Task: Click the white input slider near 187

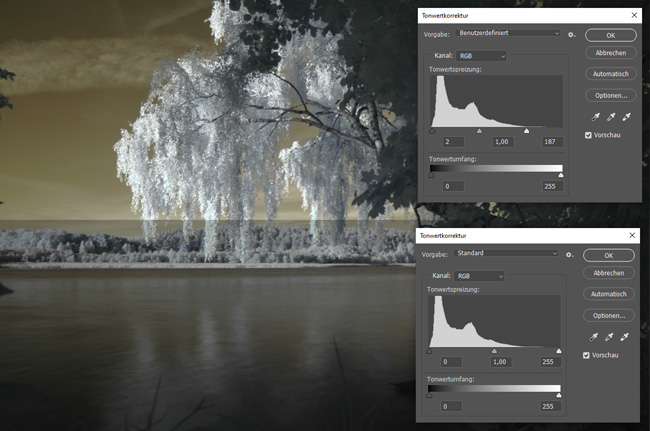Action: coord(526,131)
